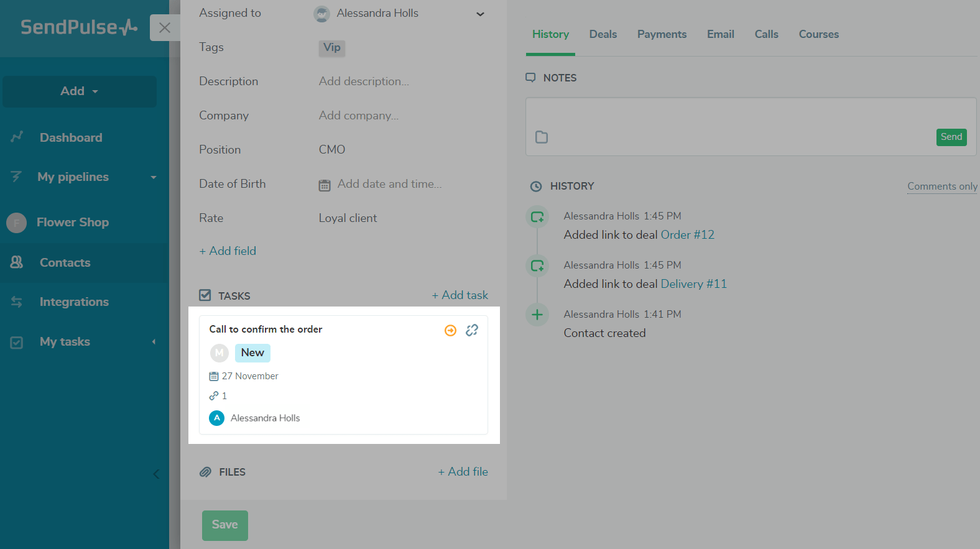The image size is (980, 549).
Task: Open the Payments tab
Action: click(x=662, y=34)
